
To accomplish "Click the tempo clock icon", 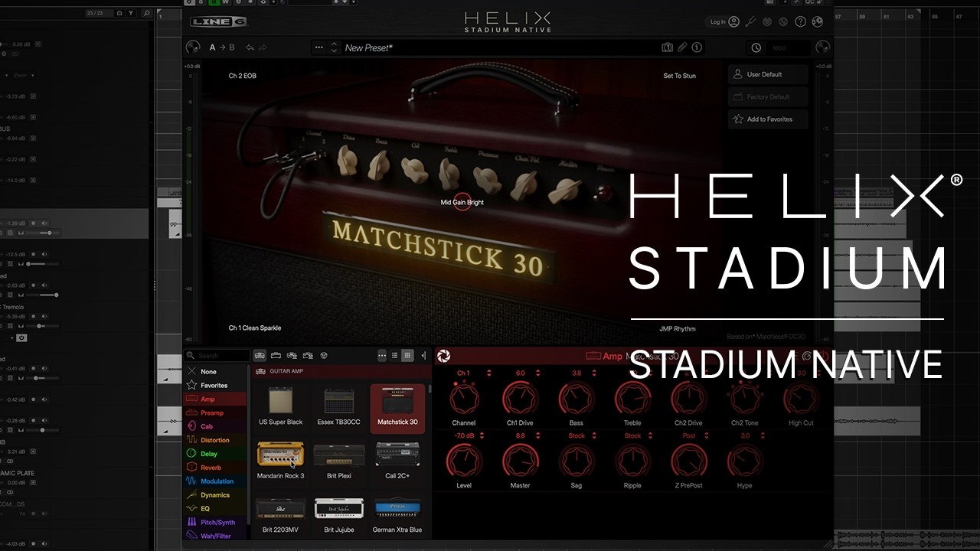I will coord(756,47).
